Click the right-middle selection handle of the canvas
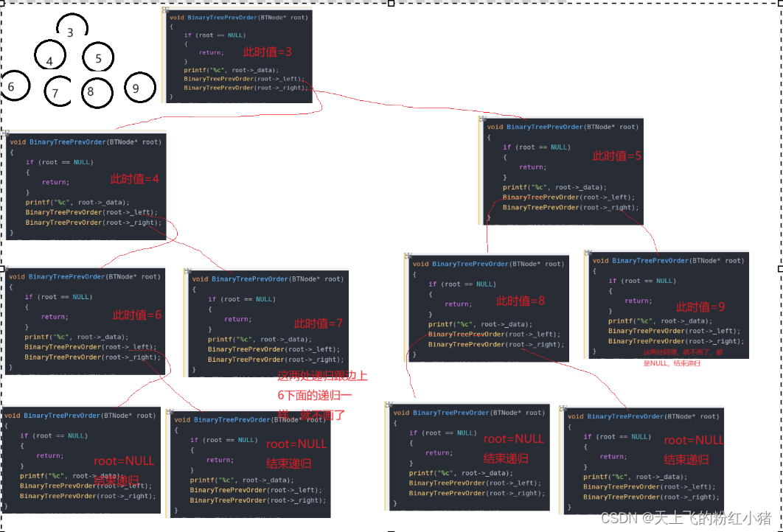This screenshot has width=783, height=532. tap(781, 268)
